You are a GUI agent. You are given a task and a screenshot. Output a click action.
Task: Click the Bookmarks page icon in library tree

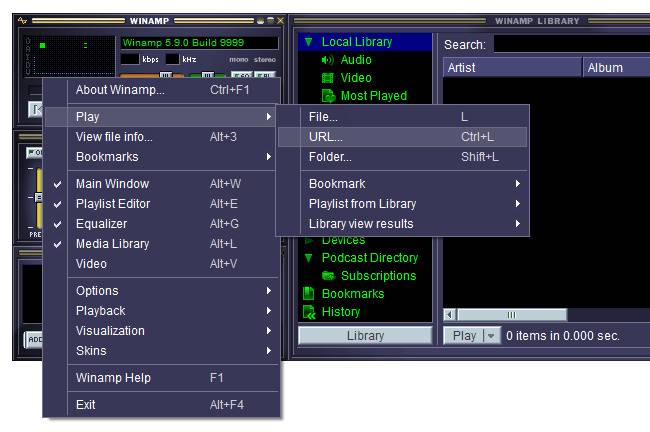click(308, 294)
